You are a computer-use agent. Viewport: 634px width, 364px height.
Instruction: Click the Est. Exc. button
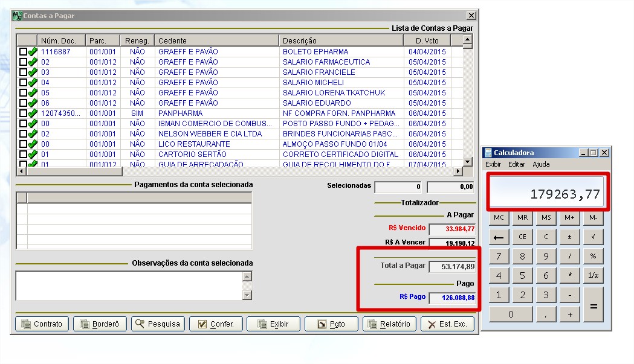tap(447, 324)
